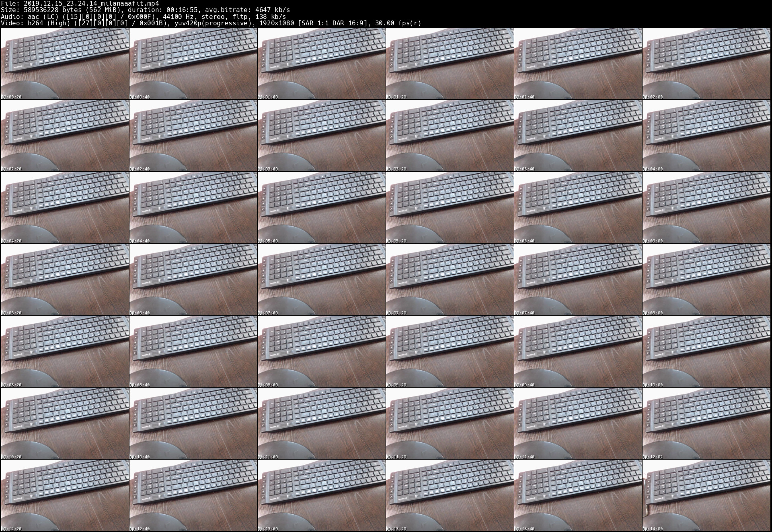The image size is (772, 532).
Task: Pick the thumbnail stamped 00:11:00
Action: (322, 423)
